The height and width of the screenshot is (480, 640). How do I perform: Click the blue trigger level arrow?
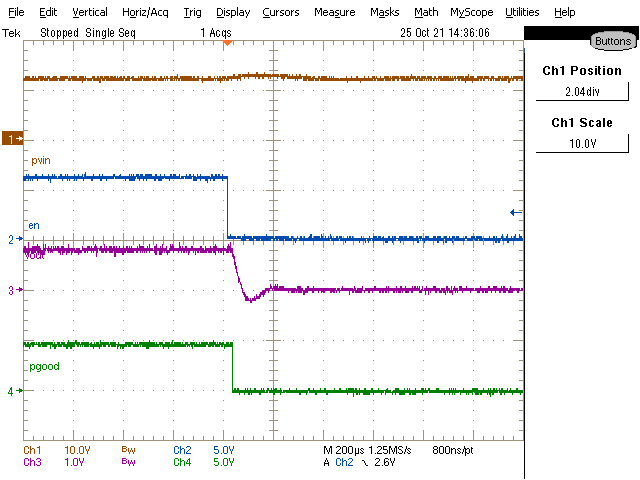coord(516,212)
